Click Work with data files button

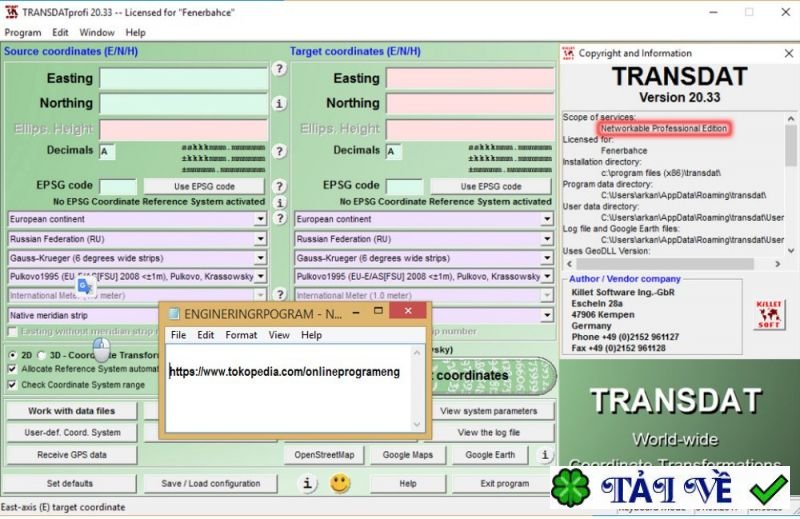72,411
